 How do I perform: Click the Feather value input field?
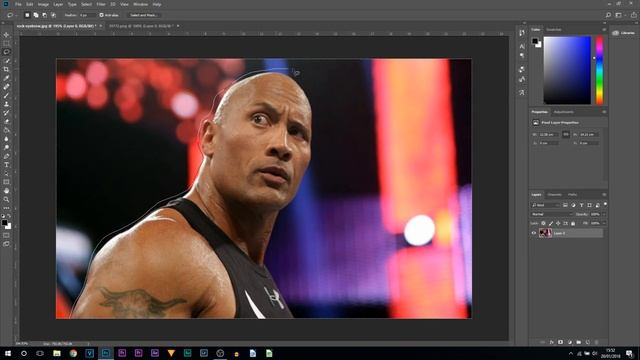click(x=87, y=15)
